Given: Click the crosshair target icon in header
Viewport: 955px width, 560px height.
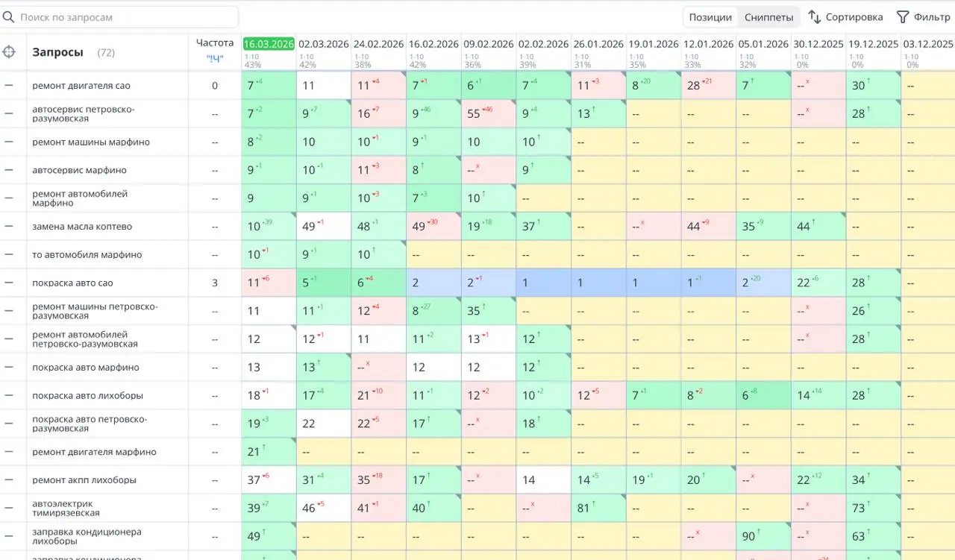Looking at the screenshot, I should pyautogui.click(x=9, y=52).
